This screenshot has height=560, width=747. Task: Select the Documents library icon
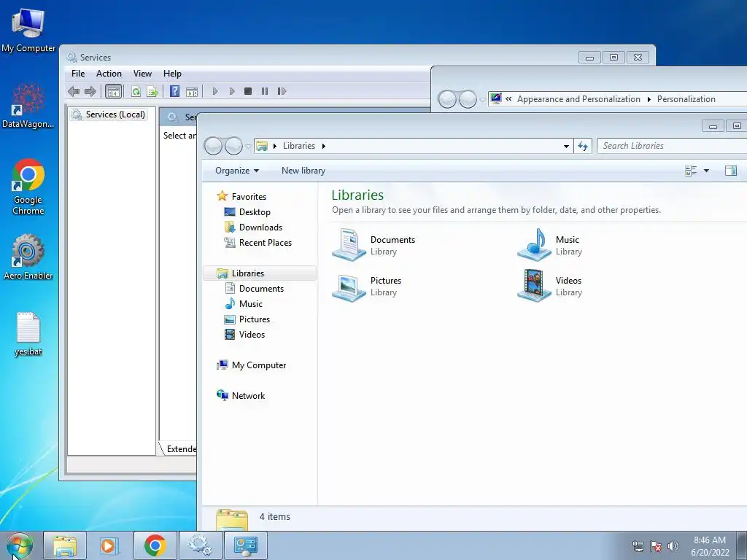349,245
